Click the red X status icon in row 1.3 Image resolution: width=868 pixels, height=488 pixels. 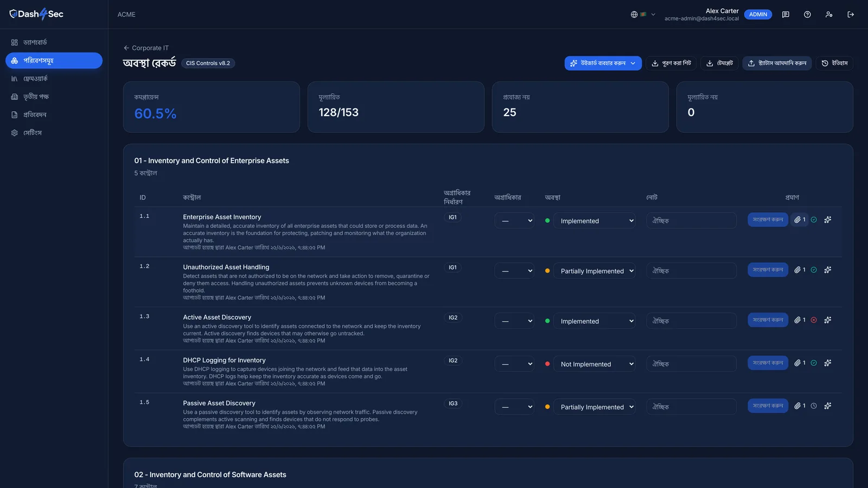814,320
